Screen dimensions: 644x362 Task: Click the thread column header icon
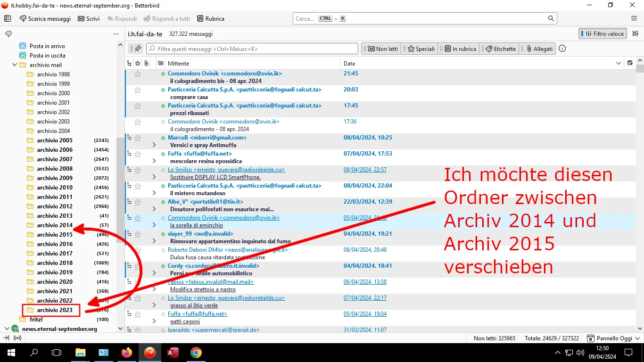(x=130, y=63)
